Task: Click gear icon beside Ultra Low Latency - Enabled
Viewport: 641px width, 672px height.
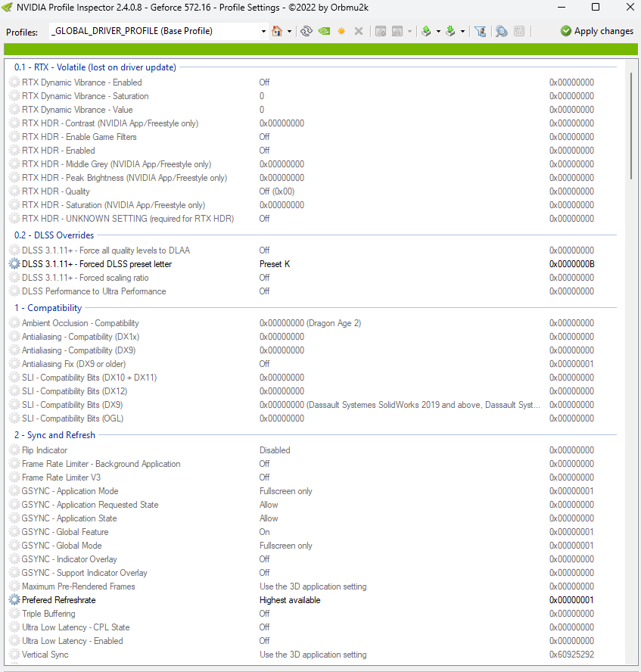Action: [x=14, y=641]
